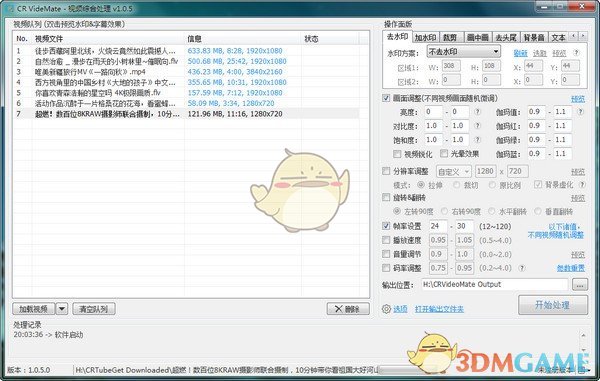
Task: Select 左转90度 rotate left radio
Action: point(397,211)
